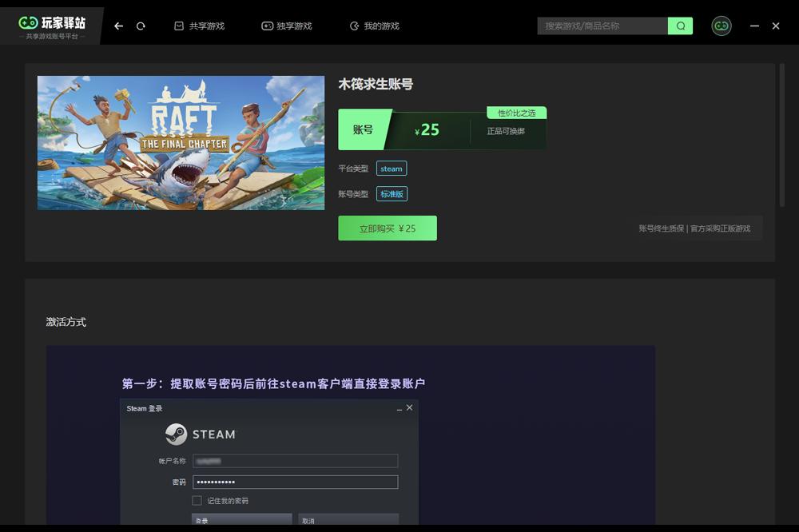
Task: Click the green search magnifier icon
Action: pos(680,26)
